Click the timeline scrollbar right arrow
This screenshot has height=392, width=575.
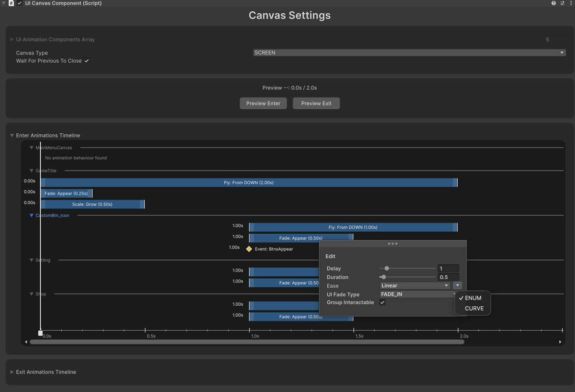point(560,342)
